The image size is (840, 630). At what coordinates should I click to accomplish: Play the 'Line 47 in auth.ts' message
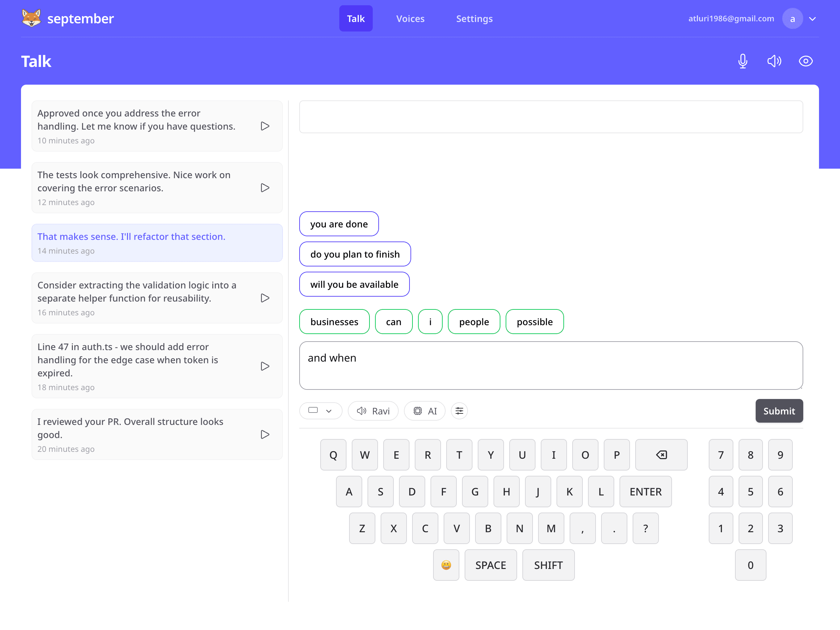point(265,366)
